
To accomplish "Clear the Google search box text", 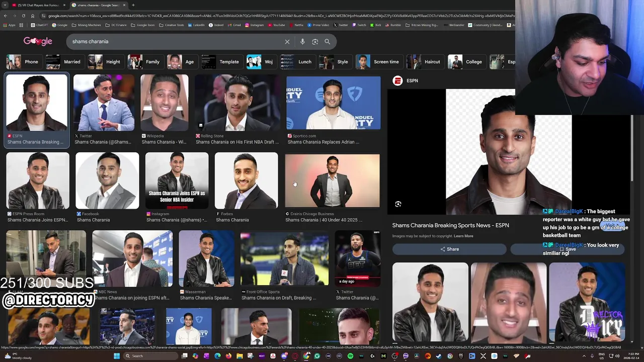I will (x=287, y=42).
